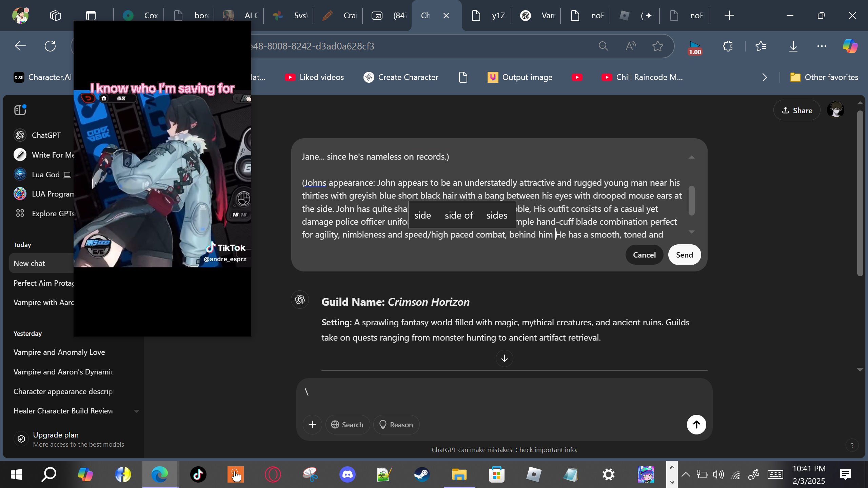Viewport: 868px width, 488px height.
Task: Click the plus attach button in composer
Action: pos(312,425)
